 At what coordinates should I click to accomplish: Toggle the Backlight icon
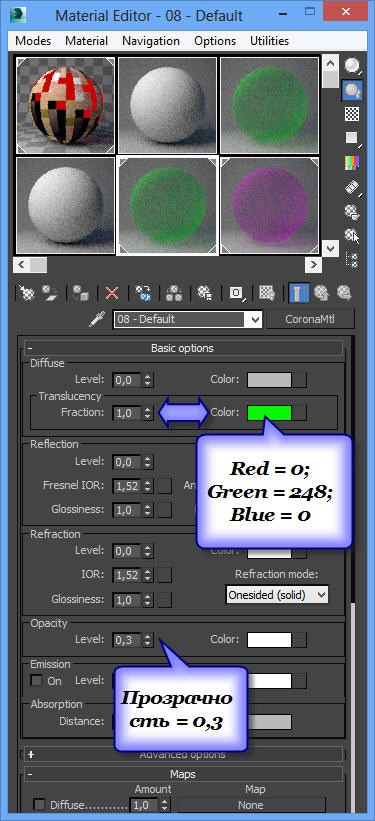tap(352, 91)
